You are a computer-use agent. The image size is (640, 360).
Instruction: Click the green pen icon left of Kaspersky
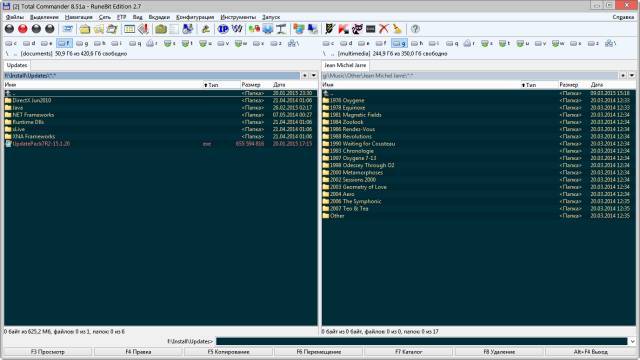click(330, 29)
